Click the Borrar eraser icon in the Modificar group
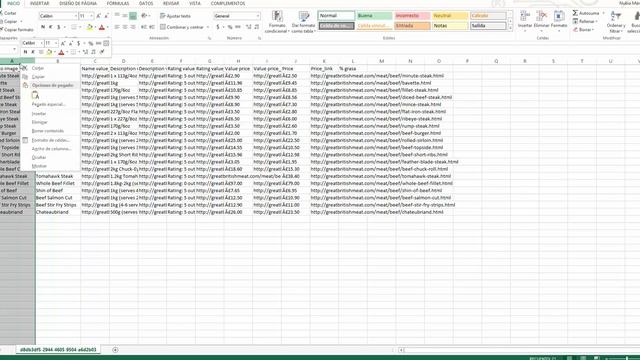The width and height of the screenshot is (640, 360). 575,29
